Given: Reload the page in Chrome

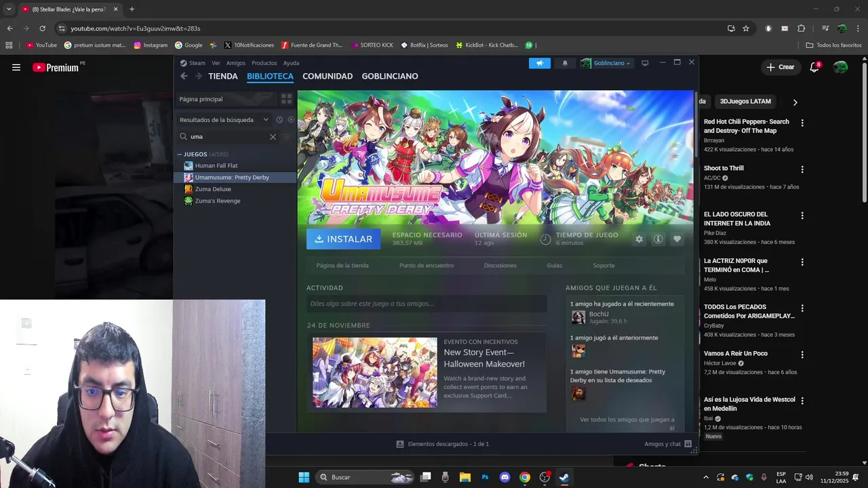Looking at the screenshot, I should pyautogui.click(x=42, y=28).
